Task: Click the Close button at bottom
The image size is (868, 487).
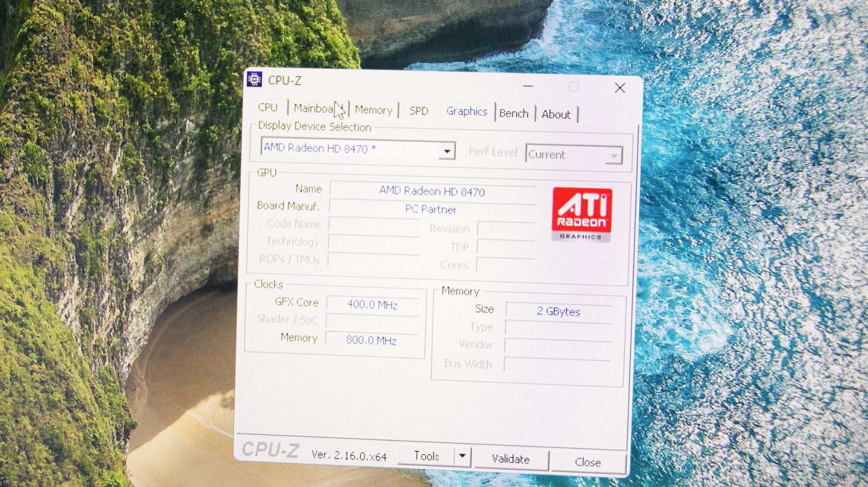Action: pos(588,462)
